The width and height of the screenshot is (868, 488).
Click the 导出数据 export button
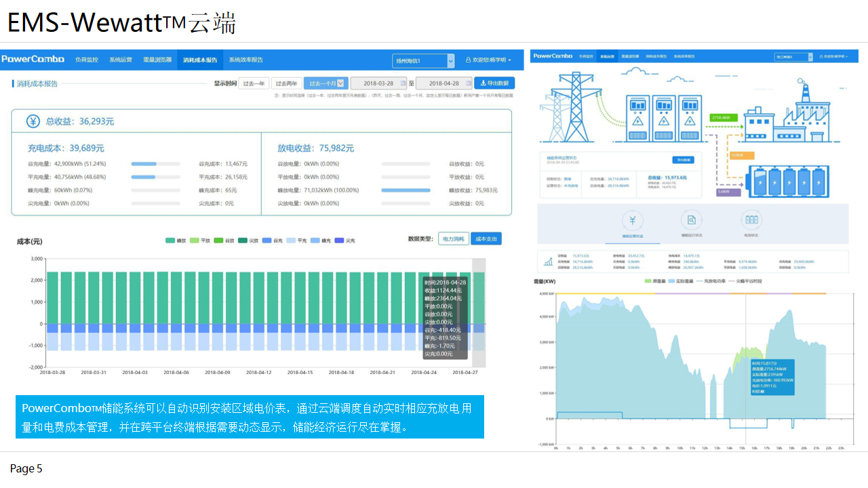(494, 83)
